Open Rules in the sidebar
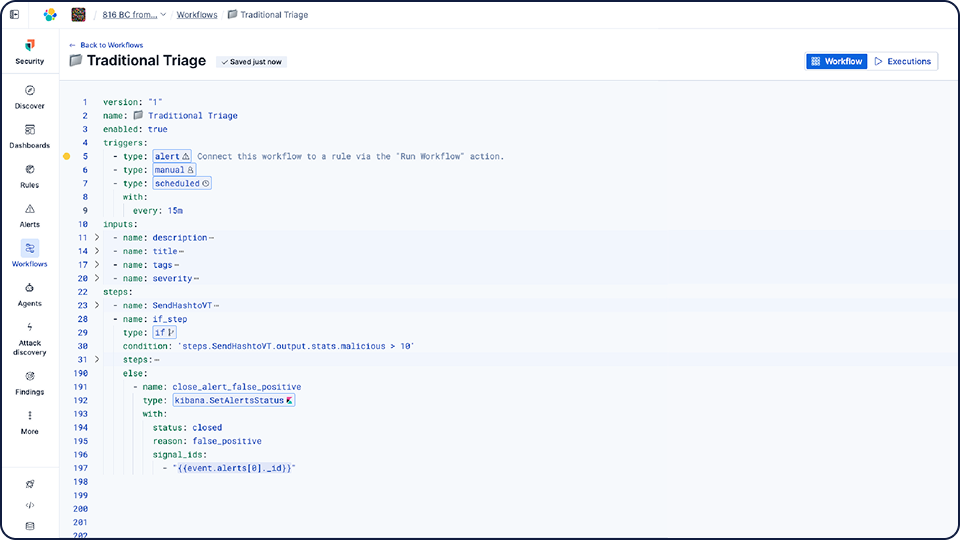The image size is (960, 540). tap(29, 176)
